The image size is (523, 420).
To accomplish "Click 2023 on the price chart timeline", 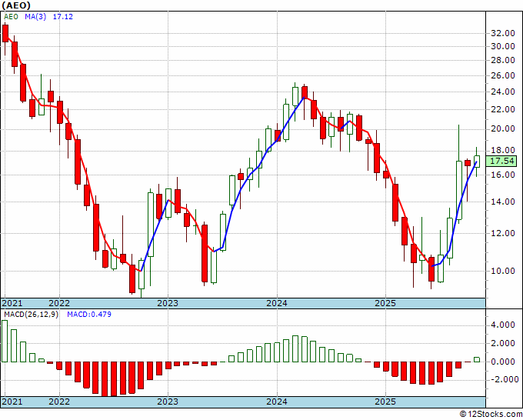I will point(168,303).
